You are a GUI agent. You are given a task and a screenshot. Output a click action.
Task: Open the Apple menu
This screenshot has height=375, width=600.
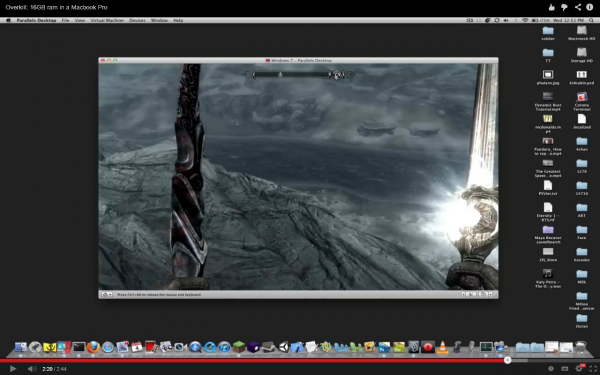pyautogui.click(x=8, y=20)
